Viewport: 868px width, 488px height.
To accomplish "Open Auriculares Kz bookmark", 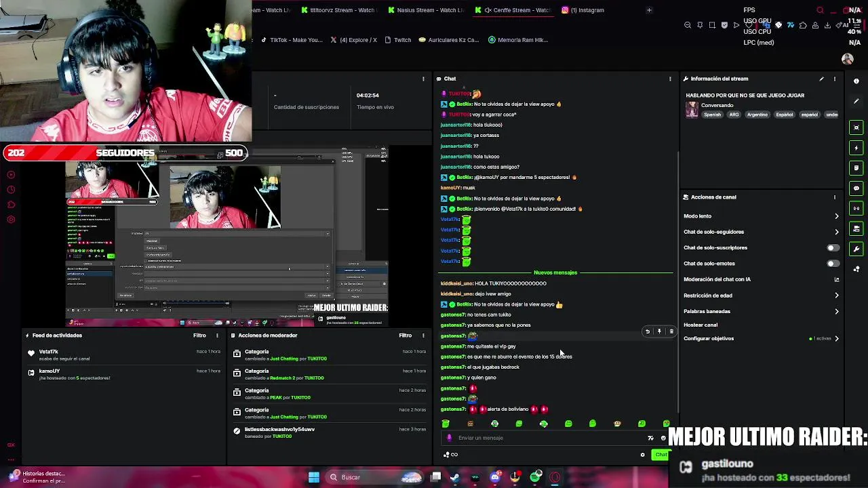I will (x=449, y=40).
